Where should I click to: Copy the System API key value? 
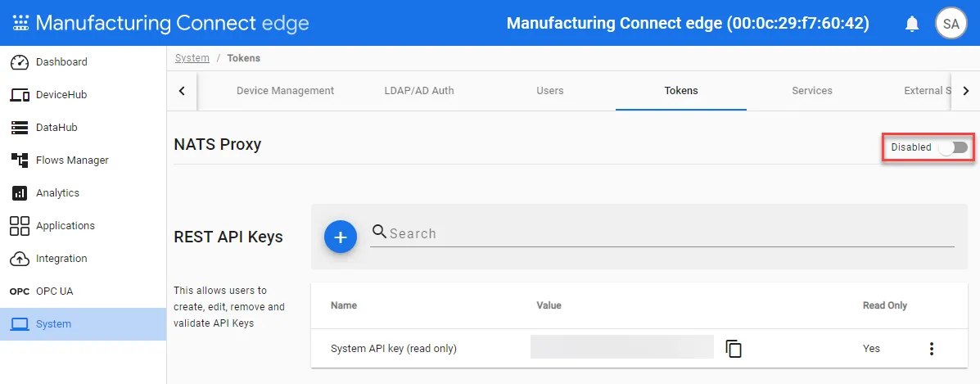pos(734,348)
